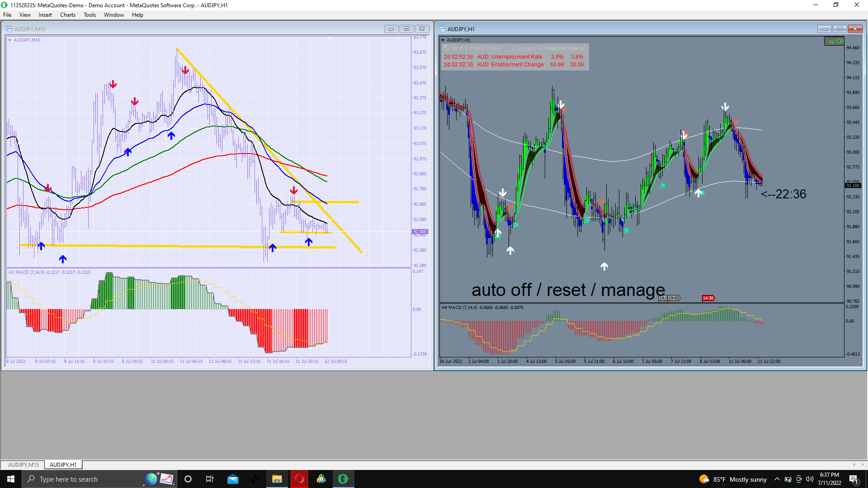Viewport: 868px width, 488px height.
Task: Click the AUDJPY,H1 chart window icon
Action: click(442, 29)
